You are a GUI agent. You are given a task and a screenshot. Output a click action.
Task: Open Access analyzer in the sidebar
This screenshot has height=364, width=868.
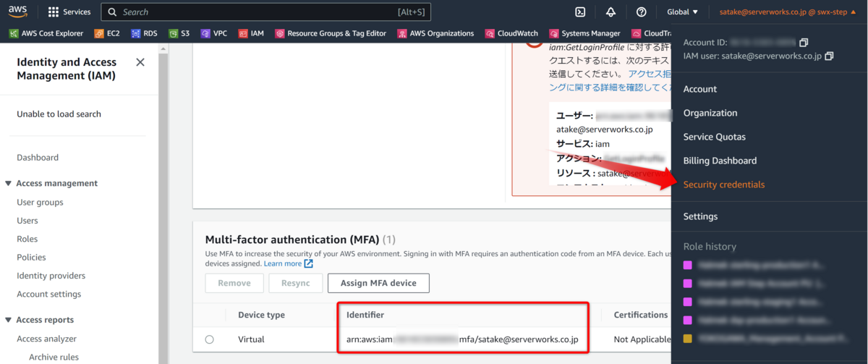47,339
